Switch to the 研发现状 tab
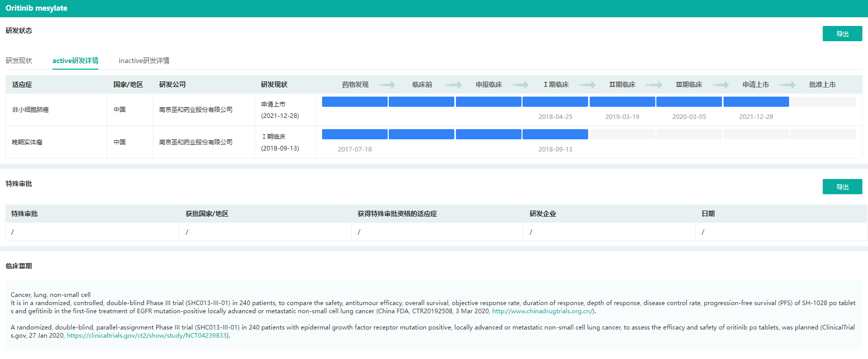The image size is (868, 359). (19, 61)
